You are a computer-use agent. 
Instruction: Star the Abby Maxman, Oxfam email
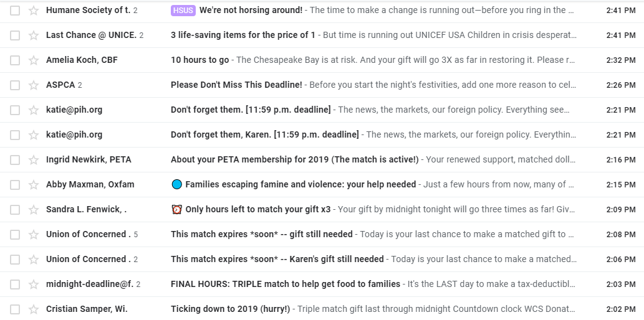(x=34, y=185)
